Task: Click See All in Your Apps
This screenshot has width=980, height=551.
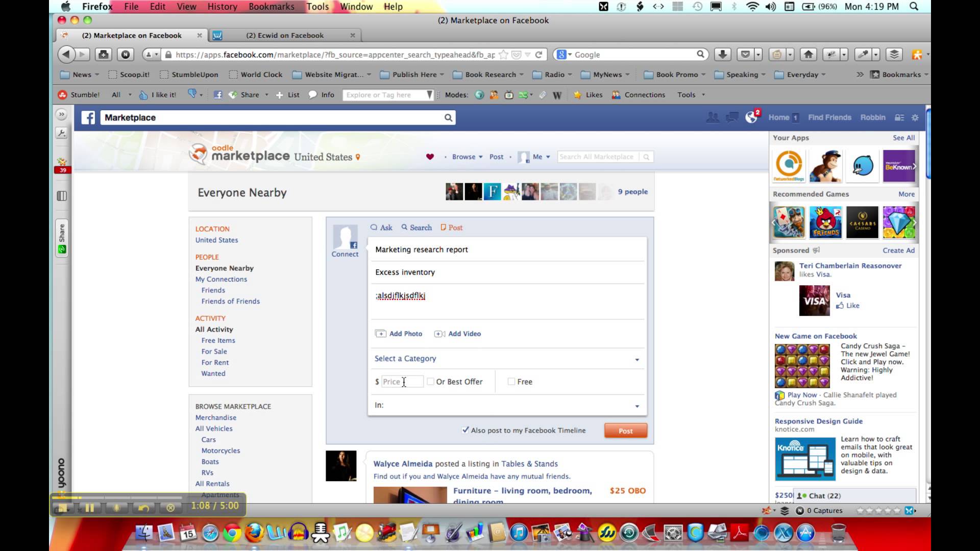Action: (903, 138)
